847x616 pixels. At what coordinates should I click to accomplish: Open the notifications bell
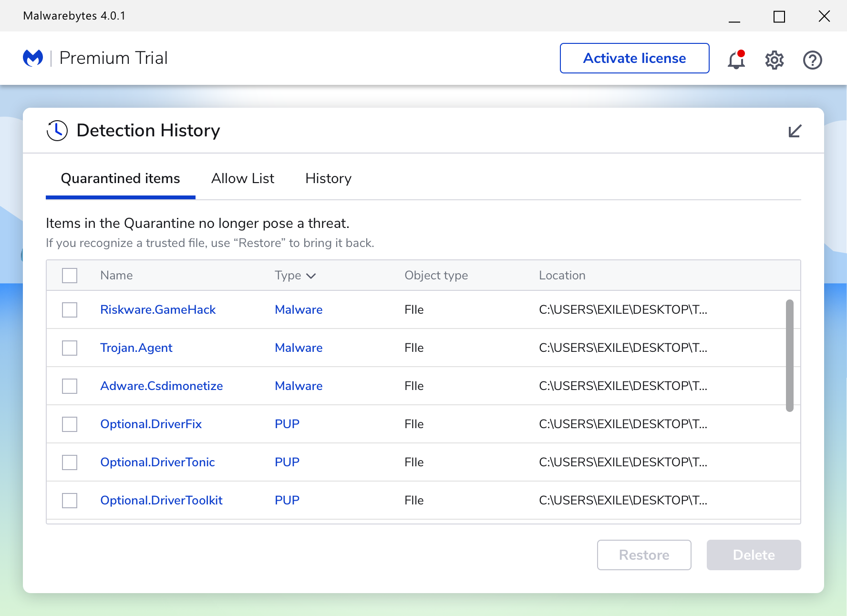click(x=736, y=60)
